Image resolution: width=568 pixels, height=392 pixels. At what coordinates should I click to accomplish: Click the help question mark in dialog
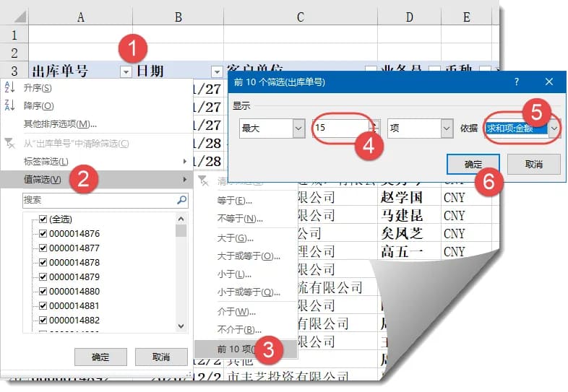click(517, 82)
